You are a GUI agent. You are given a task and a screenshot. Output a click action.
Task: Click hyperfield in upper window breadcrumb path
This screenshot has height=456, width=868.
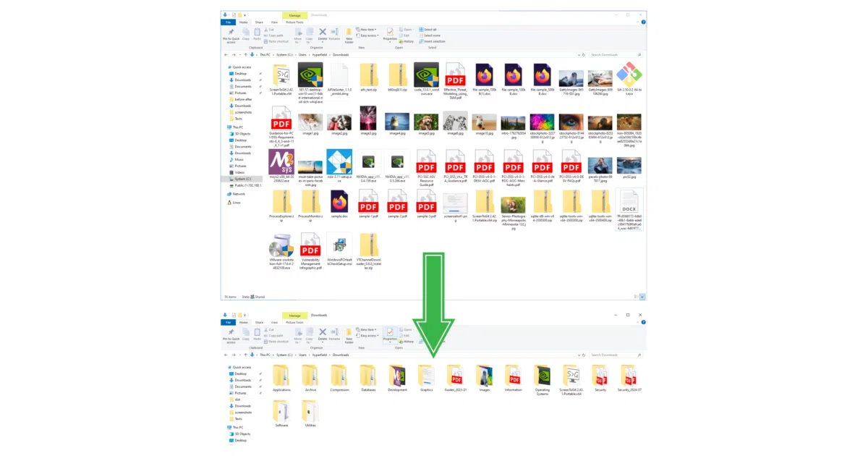click(x=319, y=55)
